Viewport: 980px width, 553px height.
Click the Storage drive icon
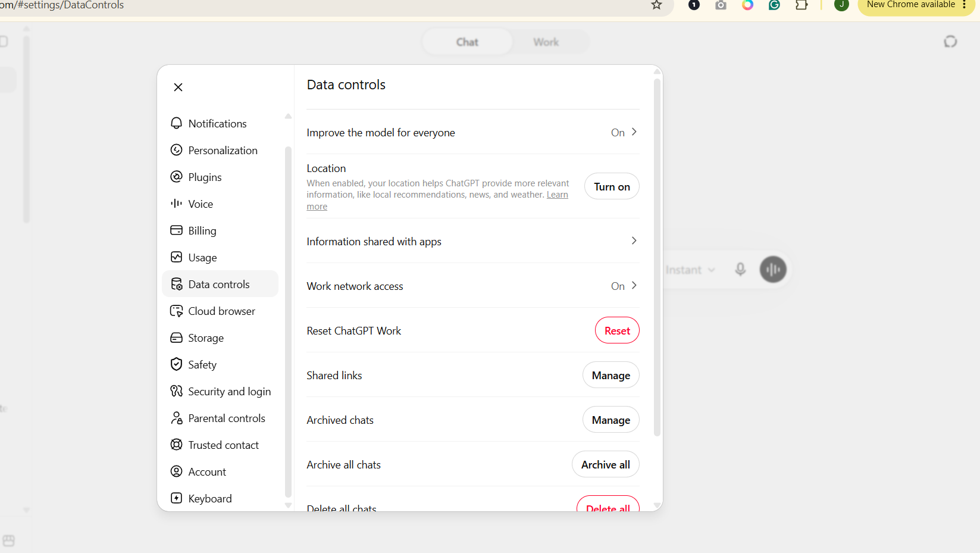(176, 338)
